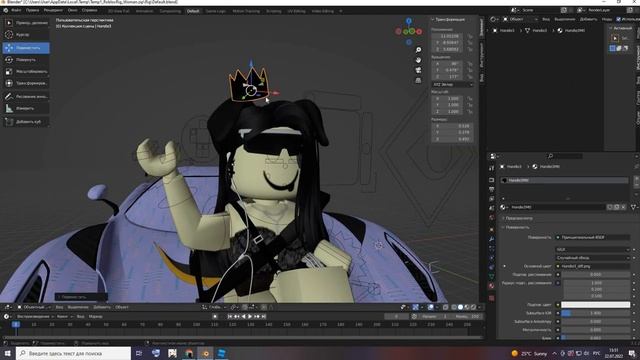Collapse the Transform panel header

tap(450, 20)
